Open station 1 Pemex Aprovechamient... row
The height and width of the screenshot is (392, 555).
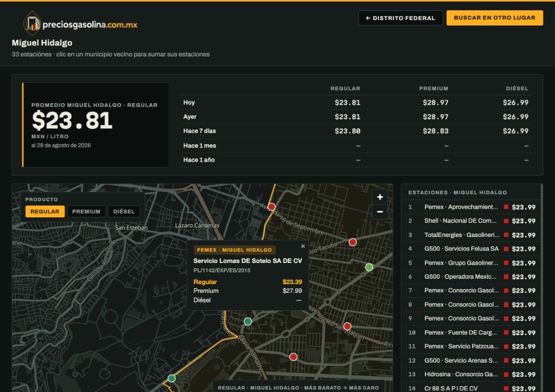tap(471, 207)
